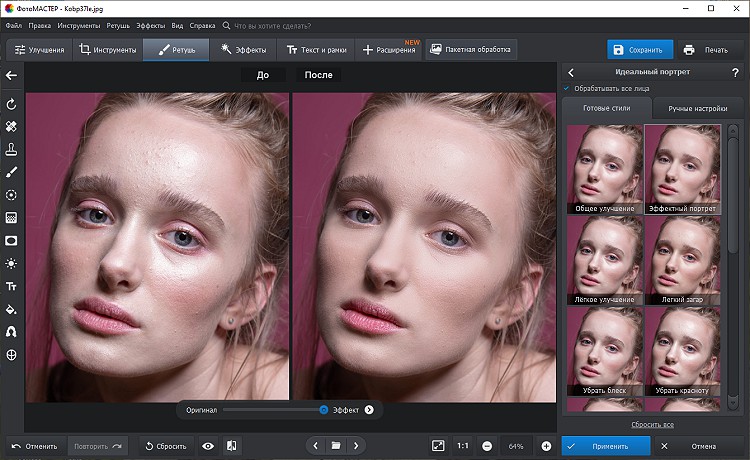Click the zoom in plus button
This screenshot has height=460, width=750.
(546, 445)
